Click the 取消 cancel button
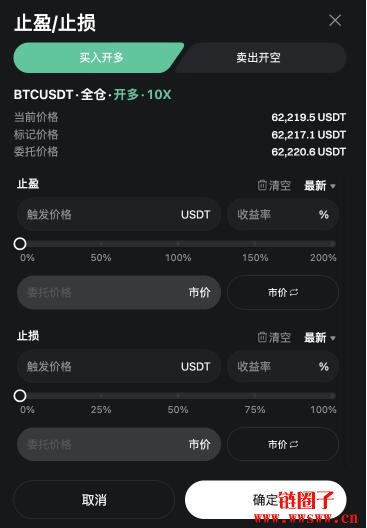The height and width of the screenshot is (528, 367). pyautogui.click(x=94, y=500)
